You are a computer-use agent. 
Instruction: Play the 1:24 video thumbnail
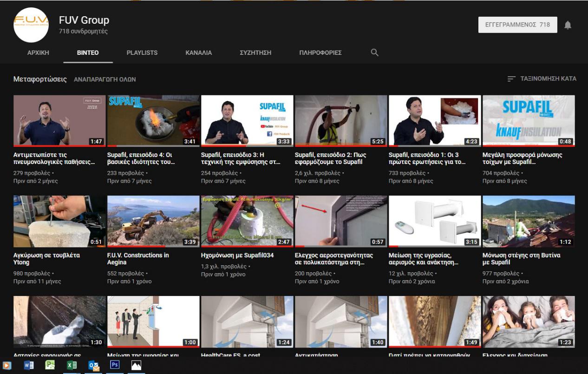(x=247, y=322)
